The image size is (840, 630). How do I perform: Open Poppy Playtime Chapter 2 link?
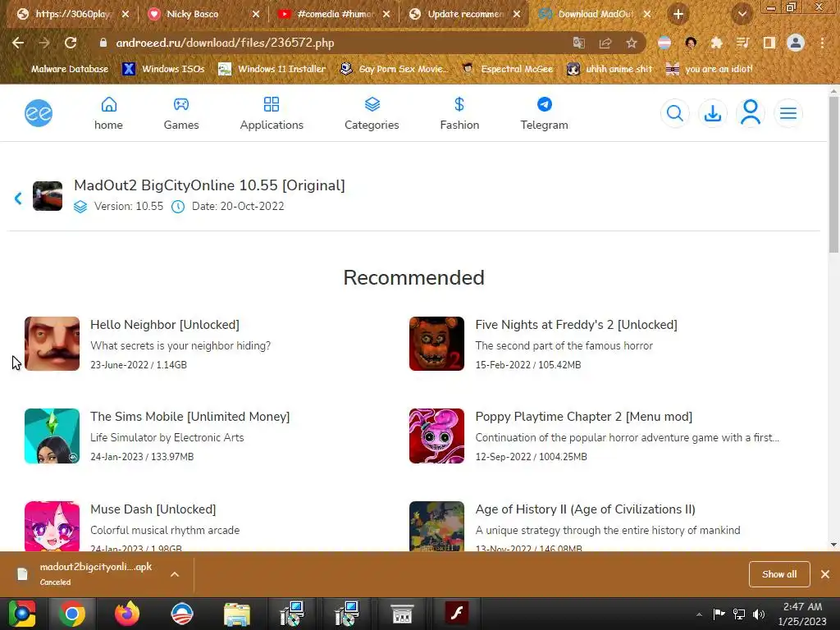(584, 417)
